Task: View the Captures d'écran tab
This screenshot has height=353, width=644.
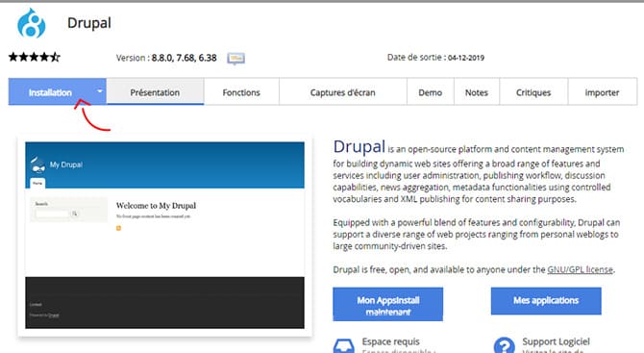Action: [342, 92]
